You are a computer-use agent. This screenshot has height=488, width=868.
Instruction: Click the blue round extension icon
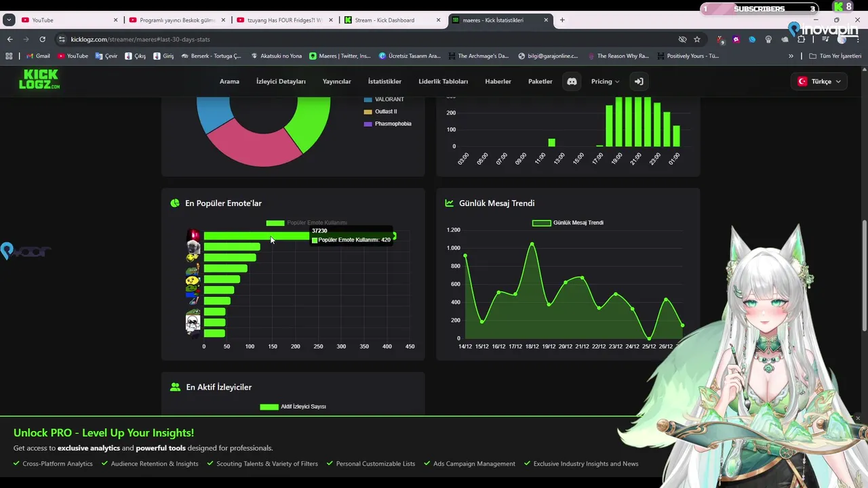[752, 39]
